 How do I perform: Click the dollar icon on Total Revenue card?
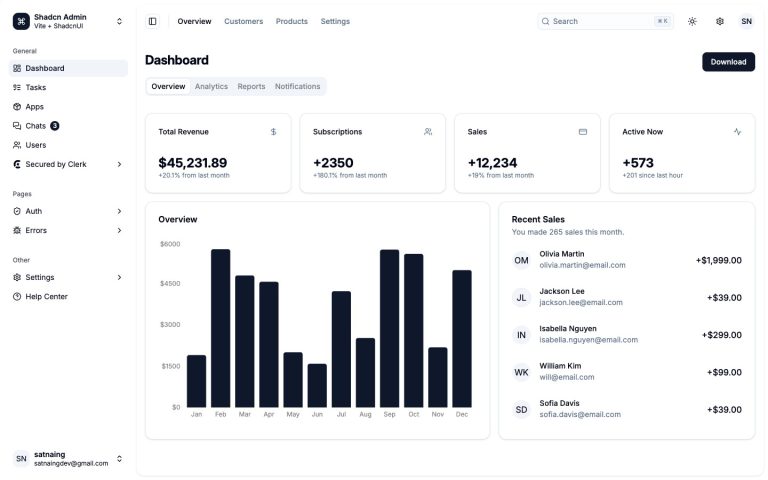(x=274, y=132)
